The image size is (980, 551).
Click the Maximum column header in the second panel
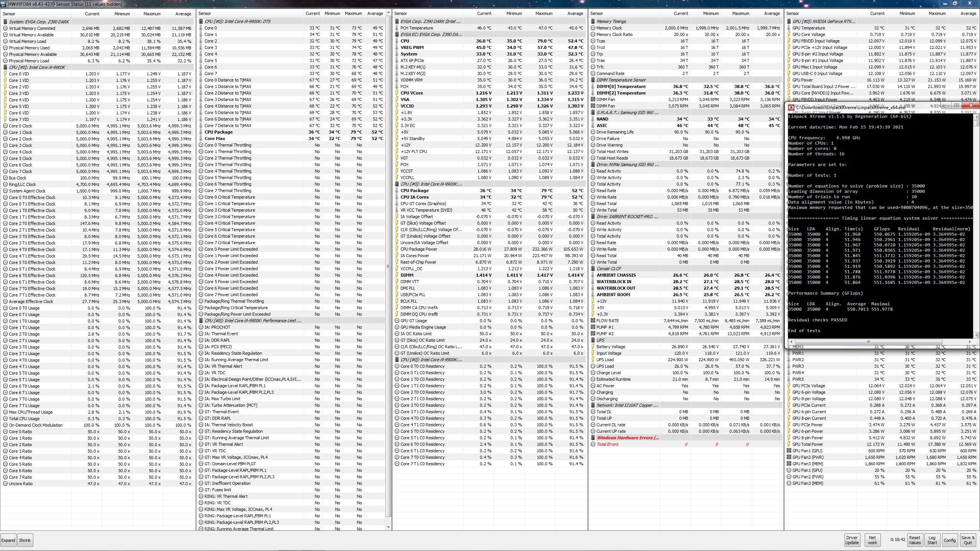[353, 13]
